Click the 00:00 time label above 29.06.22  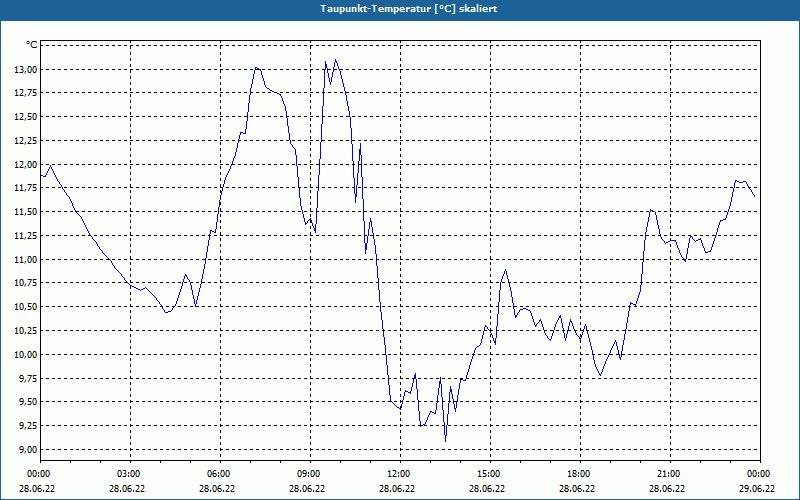tap(757, 474)
